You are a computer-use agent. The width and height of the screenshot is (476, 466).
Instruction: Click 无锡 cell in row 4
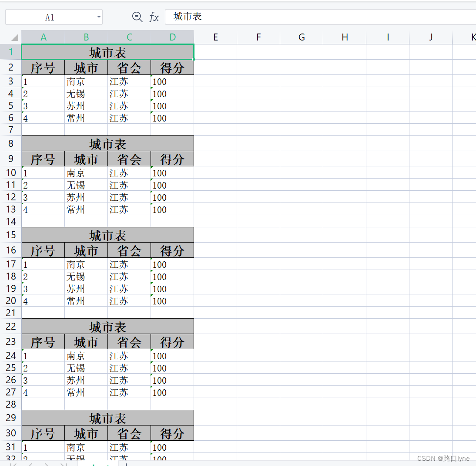pos(86,93)
